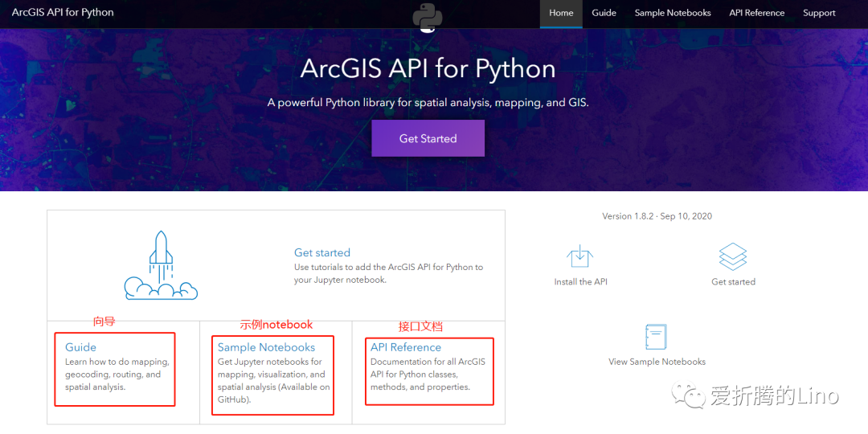Image resolution: width=868 pixels, height=434 pixels.
Task: Click the View Sample Notebooks text link
Action: [657, 362]
